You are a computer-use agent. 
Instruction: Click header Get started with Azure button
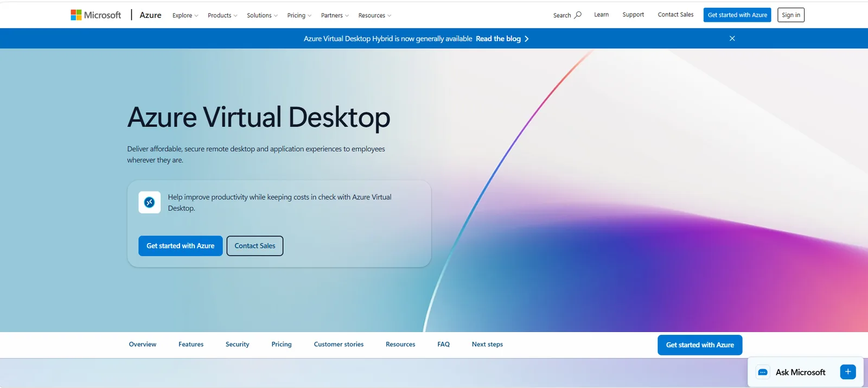(737, 15)
